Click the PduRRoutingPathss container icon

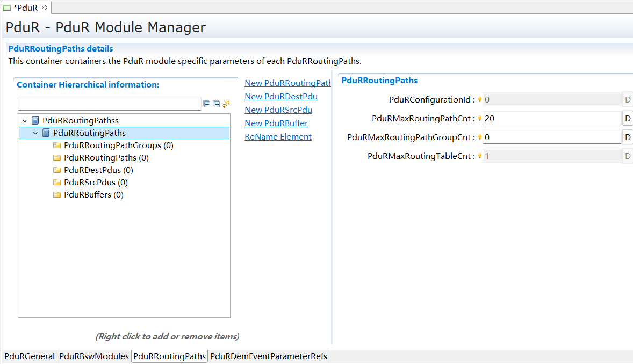tap(34, 120)
